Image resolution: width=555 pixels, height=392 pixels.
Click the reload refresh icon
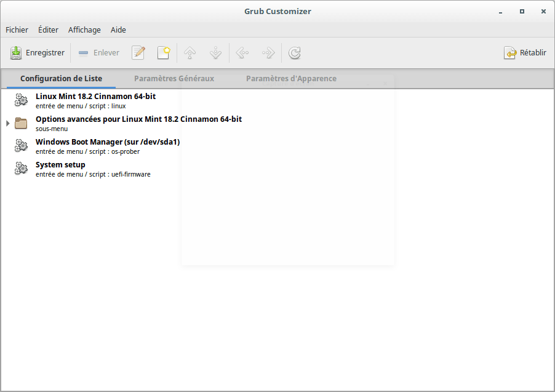coord(295,53)
